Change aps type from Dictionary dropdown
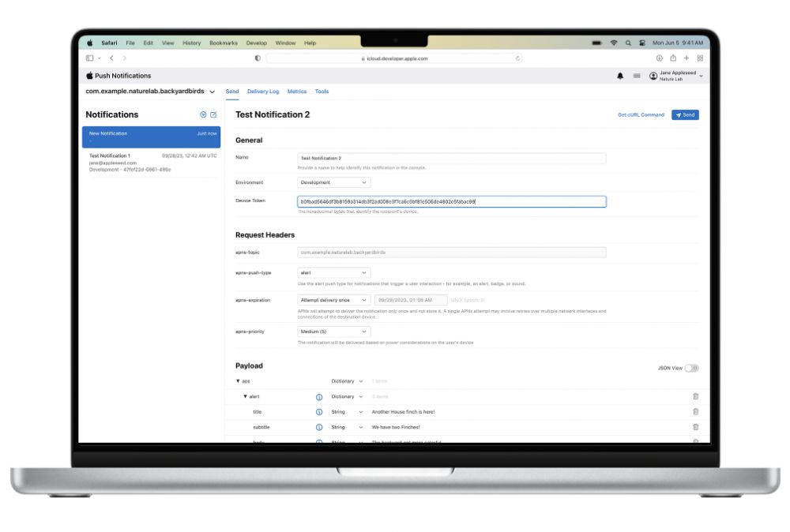The height and width of the screenshot is (532, 790). coord(347,381)
